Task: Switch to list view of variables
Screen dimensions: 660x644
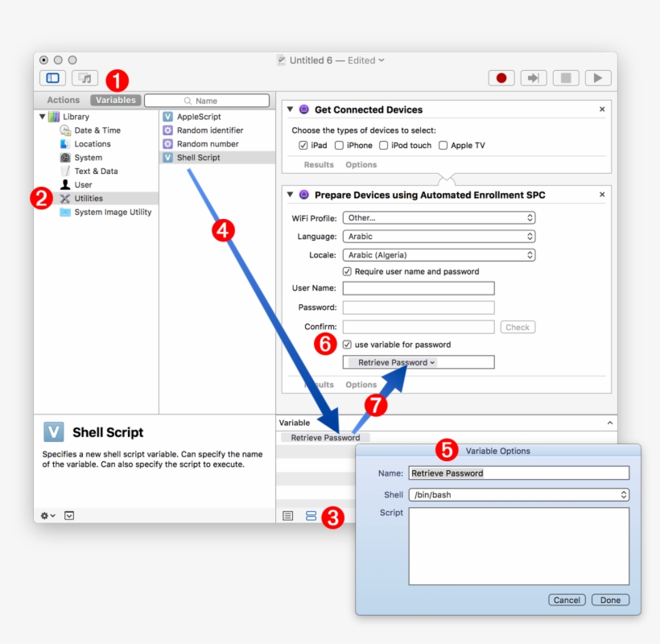Action: pos(288,515)
